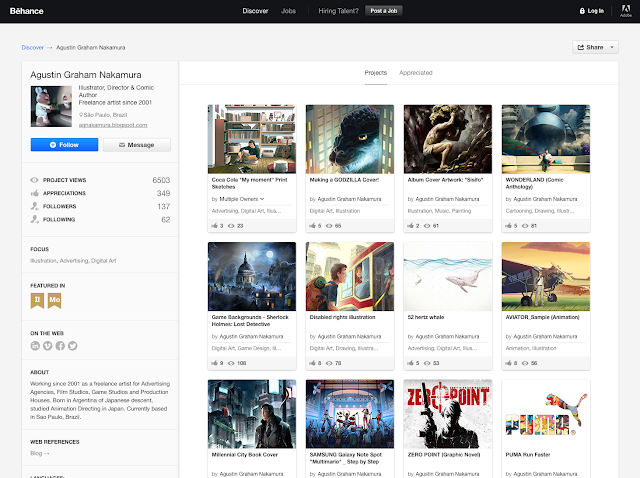Click the 'Mo' featured ribbon badge
The width and height of the screenshot is (640, 478).
[55, 300]
